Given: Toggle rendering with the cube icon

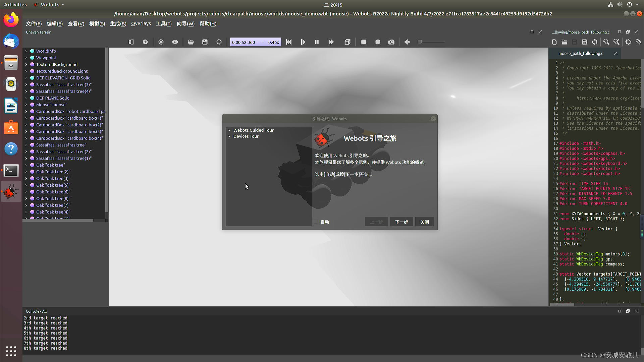Looking at the screenshot, I should point(347,42).
